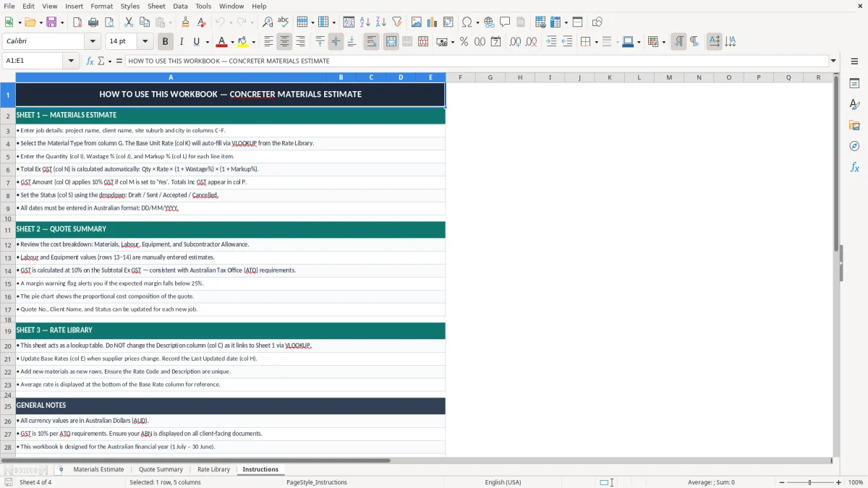
Task: Select column header F
Action: coord(460,77)
